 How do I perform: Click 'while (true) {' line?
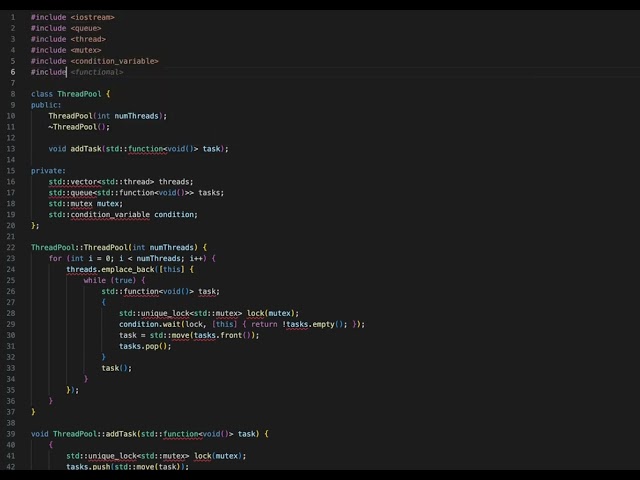114,280
